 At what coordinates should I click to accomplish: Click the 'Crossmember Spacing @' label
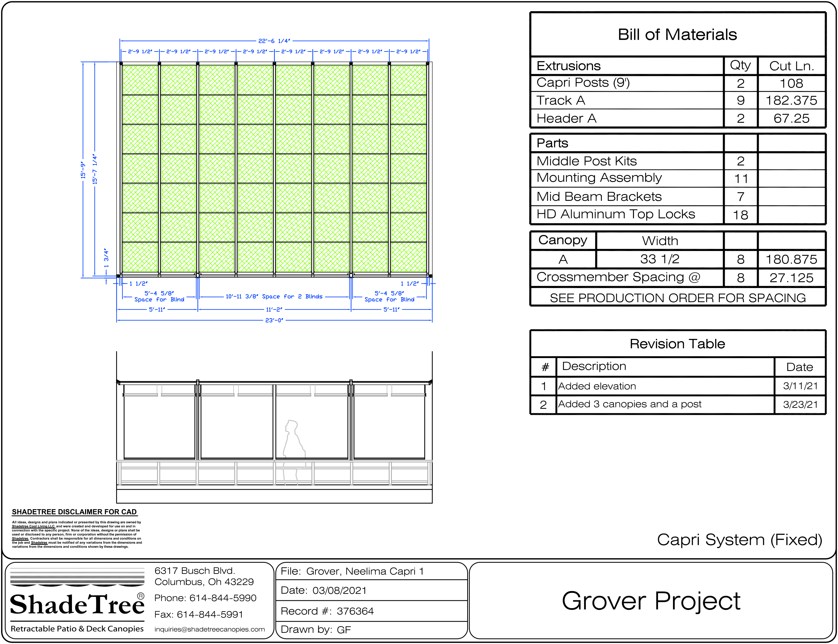618,277
